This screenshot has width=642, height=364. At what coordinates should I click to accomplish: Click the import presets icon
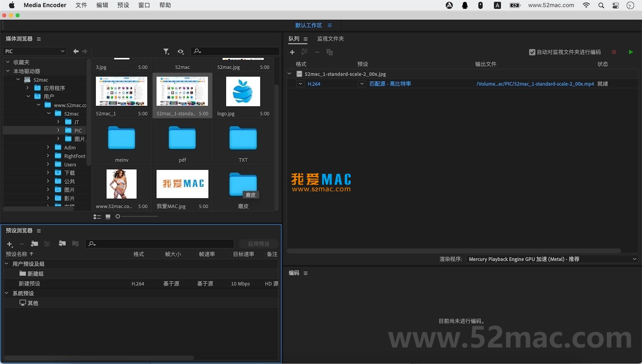(62, 244)
